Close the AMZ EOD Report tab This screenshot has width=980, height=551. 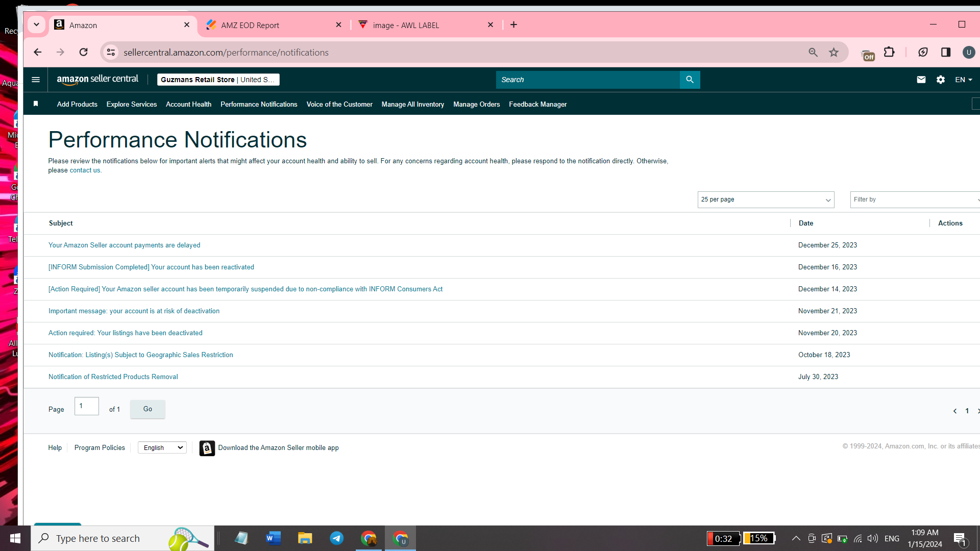(x=338, y=24)
